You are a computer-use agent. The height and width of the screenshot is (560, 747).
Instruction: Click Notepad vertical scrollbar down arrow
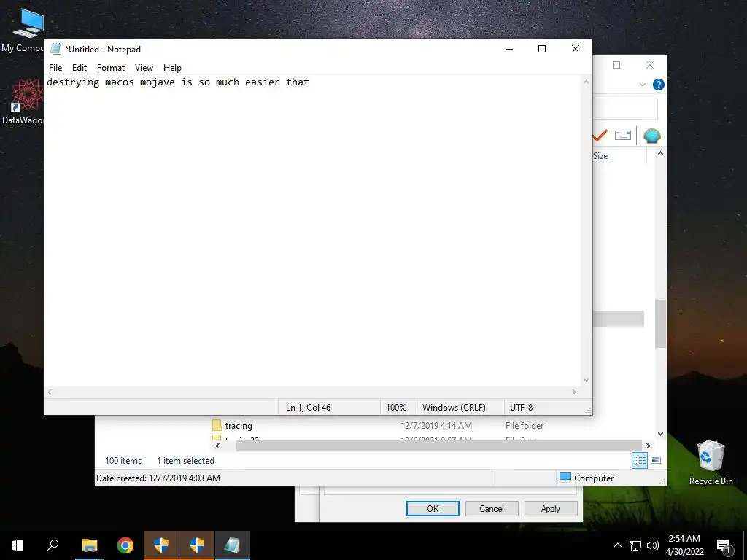pos(586,379)
